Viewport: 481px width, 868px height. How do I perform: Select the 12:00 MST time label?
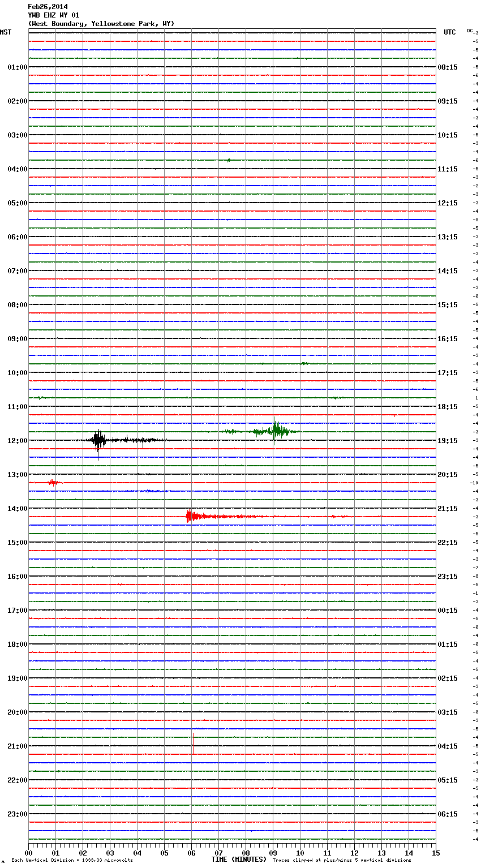coord(18,441)
